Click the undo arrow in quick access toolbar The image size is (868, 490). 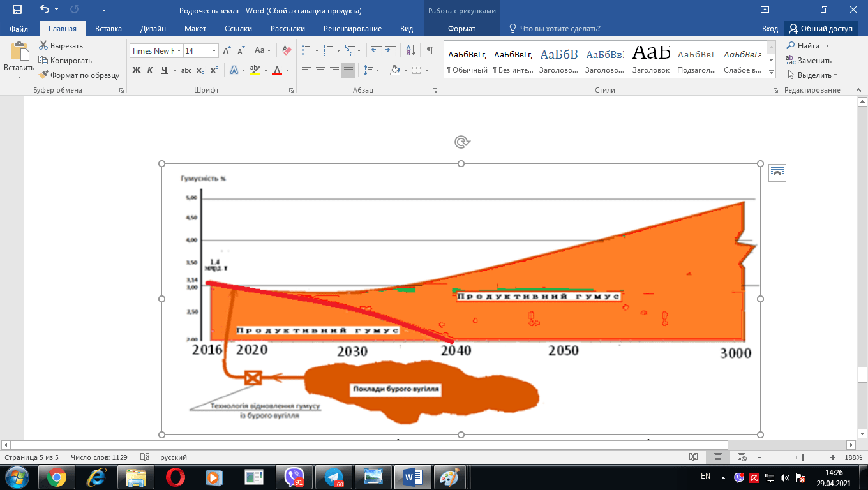point(44,10)
